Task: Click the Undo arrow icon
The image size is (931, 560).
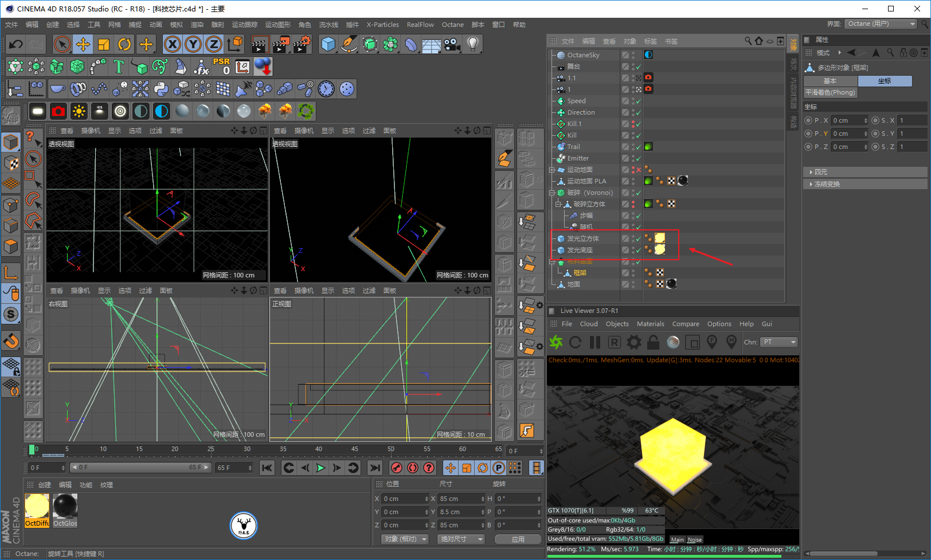Action: tap(15, 44)
